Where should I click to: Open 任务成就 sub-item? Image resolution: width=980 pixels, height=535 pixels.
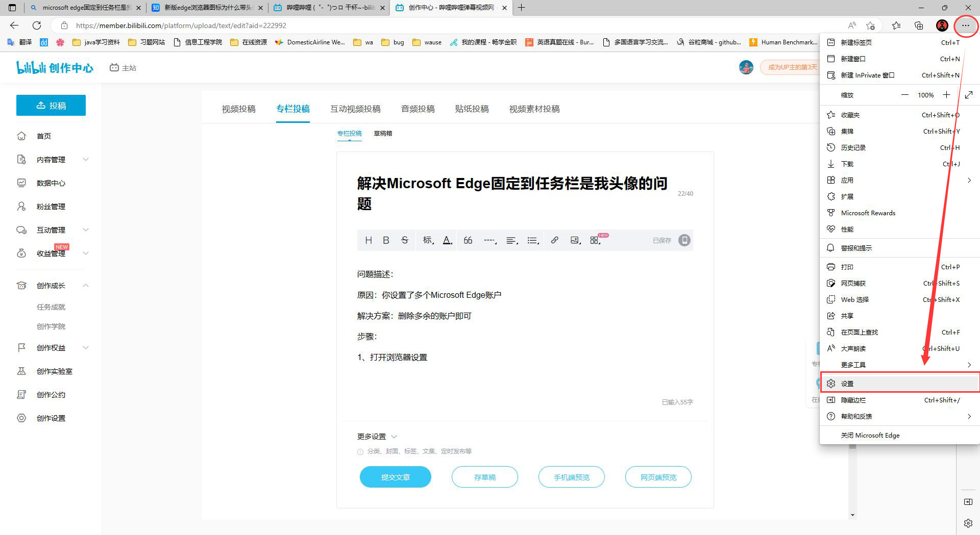[51, 307]
